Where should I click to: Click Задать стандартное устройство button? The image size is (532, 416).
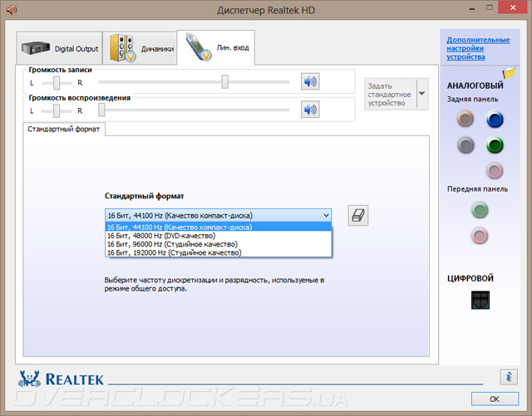tap(390, 95)
